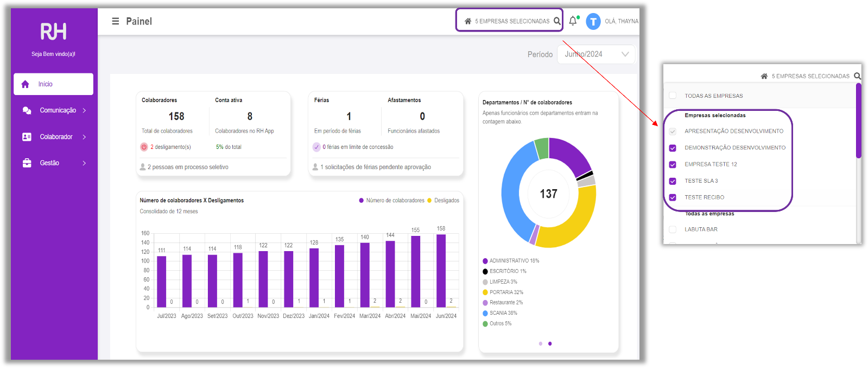
Task: Toggle APRESENTAÇÃO DESENVOLVIMENTO checkbox
Action: (x=673, y=131)
